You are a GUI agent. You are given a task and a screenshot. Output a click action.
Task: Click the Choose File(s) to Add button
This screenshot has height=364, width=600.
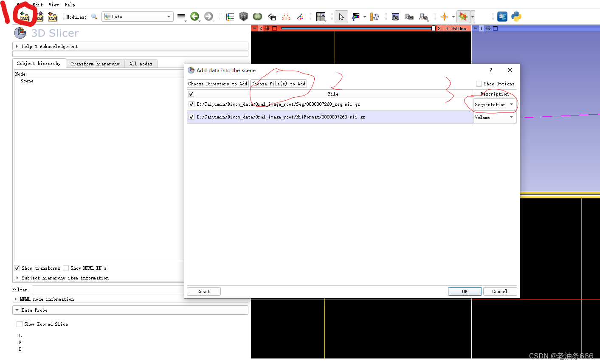coord(278,84)
